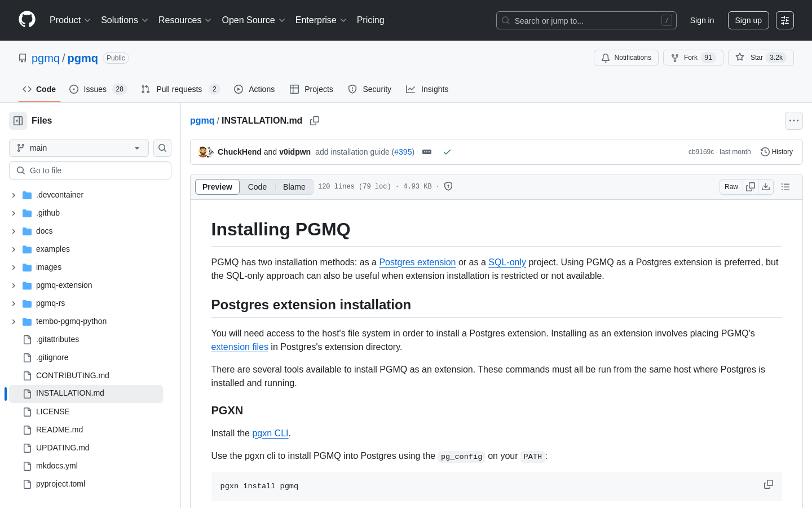This screenshot has width=812, height=508.
Task: Switch to the Issues tab
Action: [98, 89]
